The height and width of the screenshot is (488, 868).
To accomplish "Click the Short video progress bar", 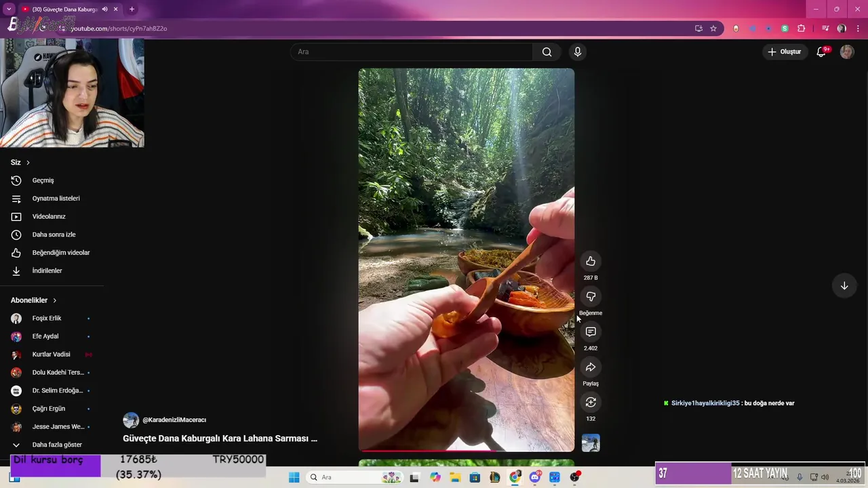I will pyautogui.click(x=467, y=450).
